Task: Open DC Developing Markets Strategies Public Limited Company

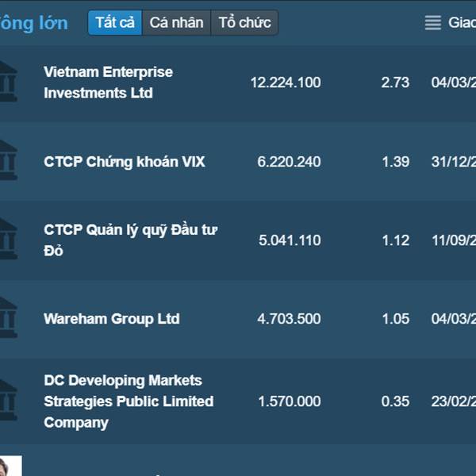Action: pos(129,401)
